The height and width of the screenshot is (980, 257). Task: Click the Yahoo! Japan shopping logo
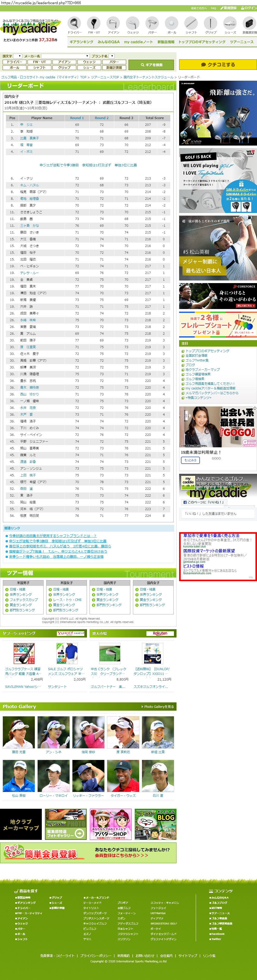tap(71, 633)
